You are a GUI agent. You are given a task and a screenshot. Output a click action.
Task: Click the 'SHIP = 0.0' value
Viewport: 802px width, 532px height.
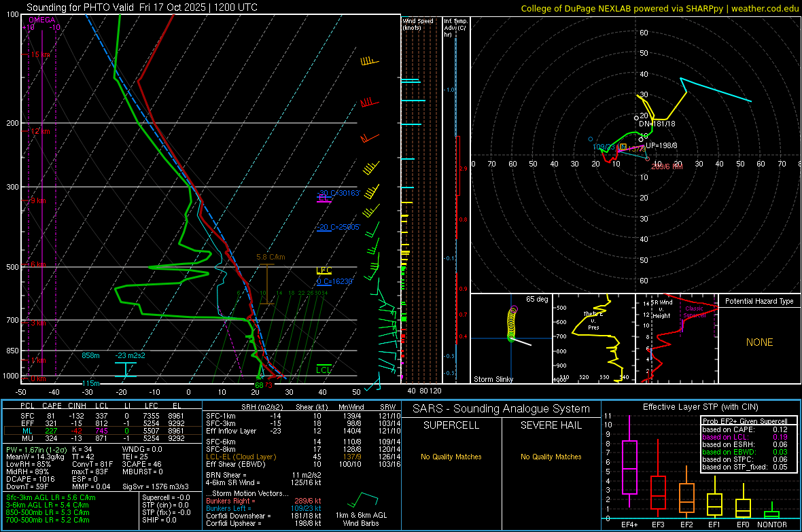click(159, 520)
